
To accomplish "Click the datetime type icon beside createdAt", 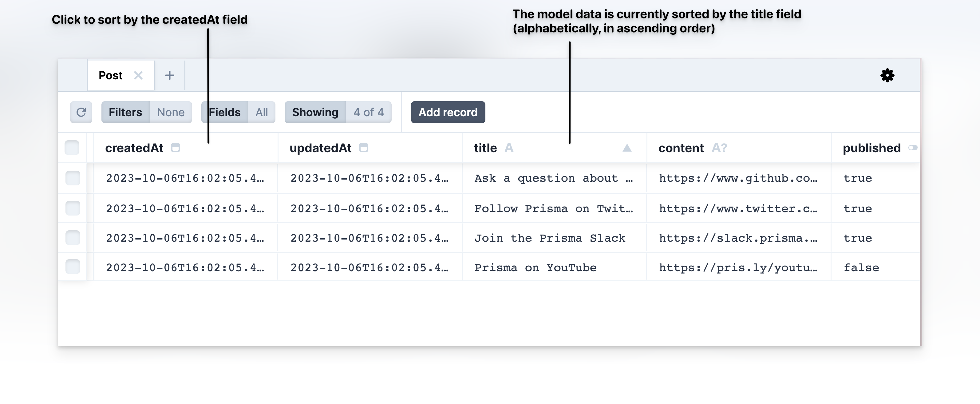I will tap(176, 148).
